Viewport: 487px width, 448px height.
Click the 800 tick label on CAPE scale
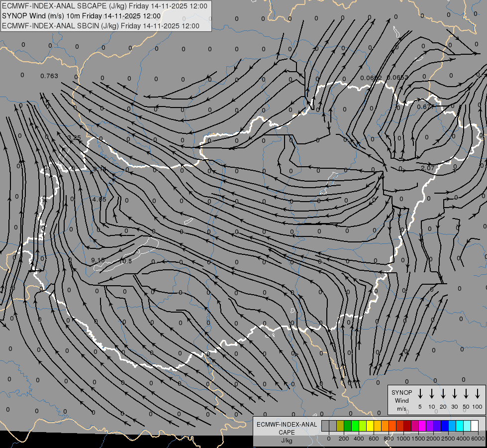(x=389, y=439)
